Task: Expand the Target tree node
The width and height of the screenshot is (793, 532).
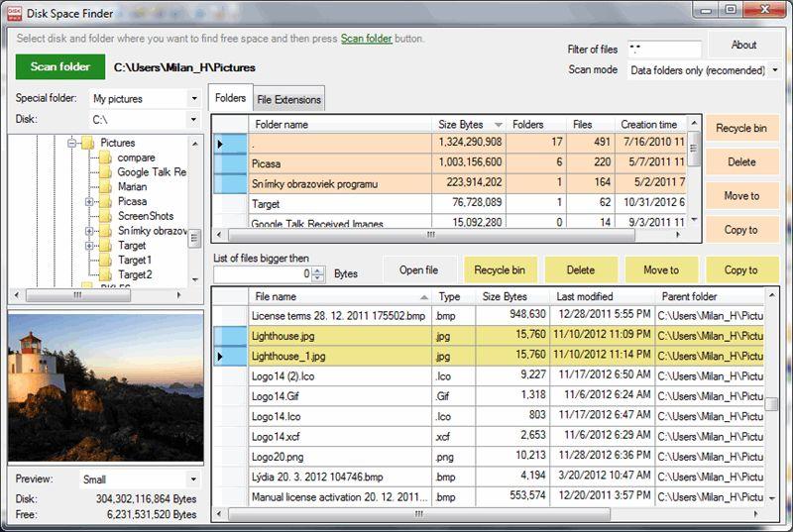Action: pos(89,246)
